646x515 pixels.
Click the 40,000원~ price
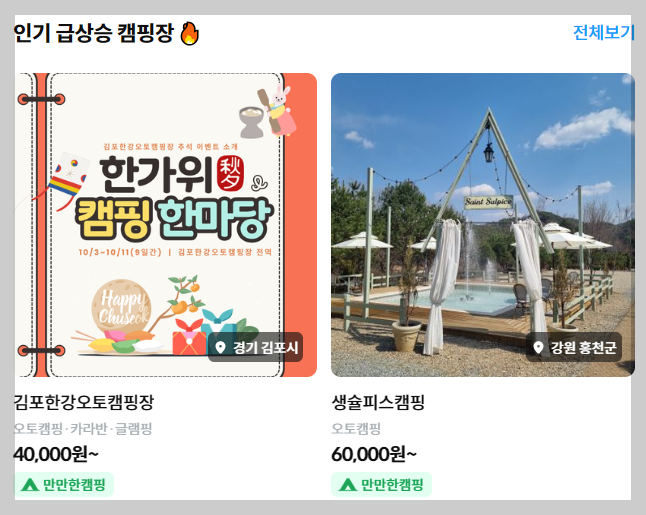click(x=56, y=454)
